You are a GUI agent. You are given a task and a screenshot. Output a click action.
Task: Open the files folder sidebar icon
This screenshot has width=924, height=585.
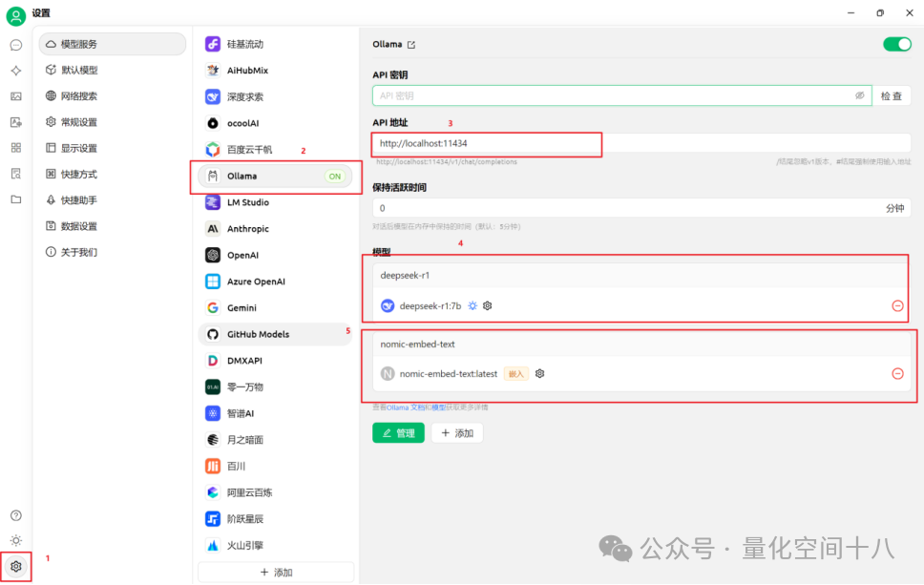point(16,199)
